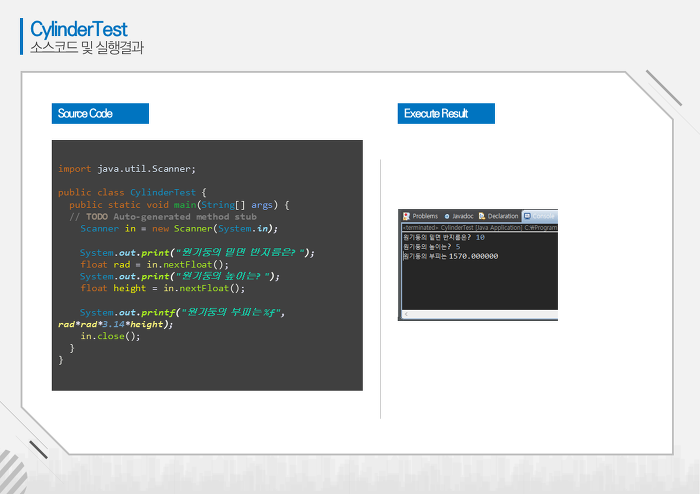The height and width of the screenshot is (494, 700).
Task: Switch to the Problems tab
Action: click(421, 216)
